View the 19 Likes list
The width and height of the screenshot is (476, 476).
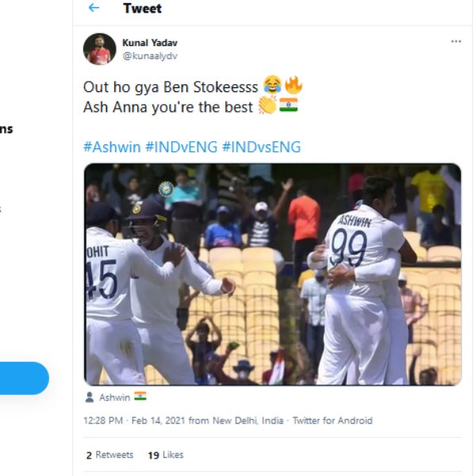click(x=165, y=455)
